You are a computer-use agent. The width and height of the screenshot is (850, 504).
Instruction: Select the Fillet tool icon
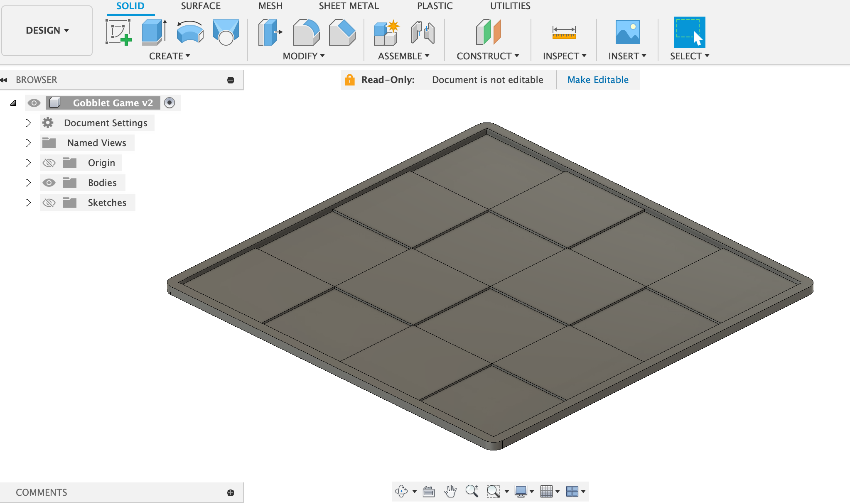[306, 32]
